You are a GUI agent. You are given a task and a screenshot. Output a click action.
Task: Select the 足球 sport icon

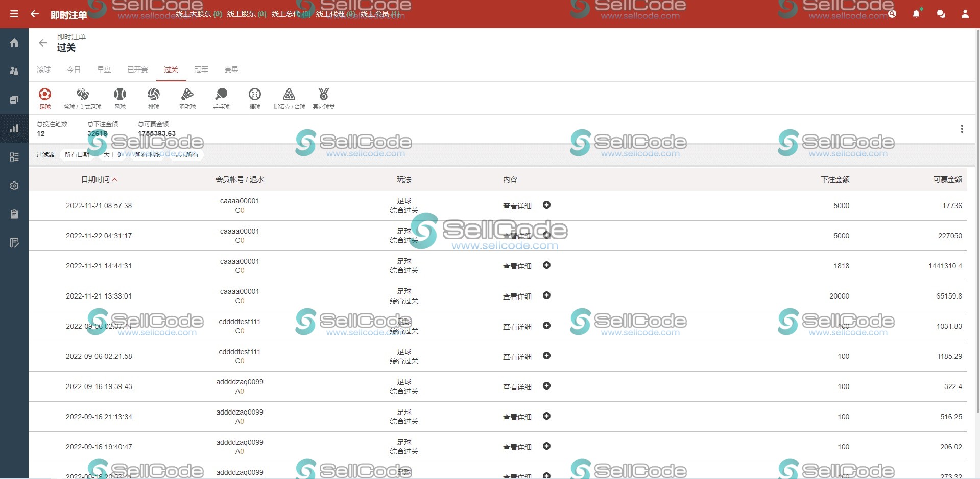pyautogui.click(x=45, y=98)
